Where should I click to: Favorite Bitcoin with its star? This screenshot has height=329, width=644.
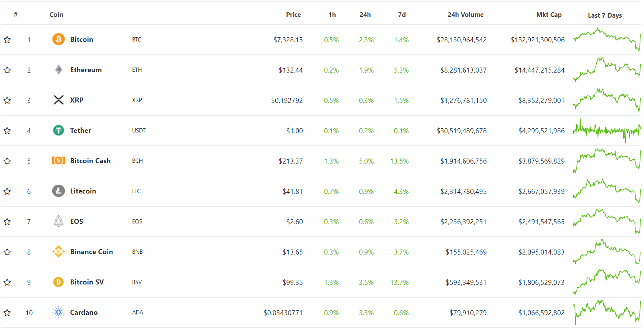click(x=7, y=40)
